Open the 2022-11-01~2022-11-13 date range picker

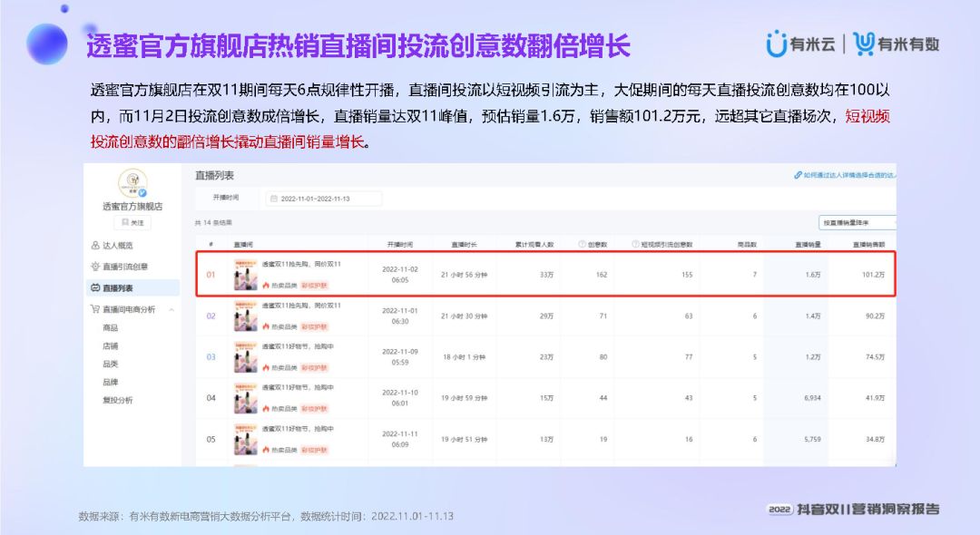(324, 199)
